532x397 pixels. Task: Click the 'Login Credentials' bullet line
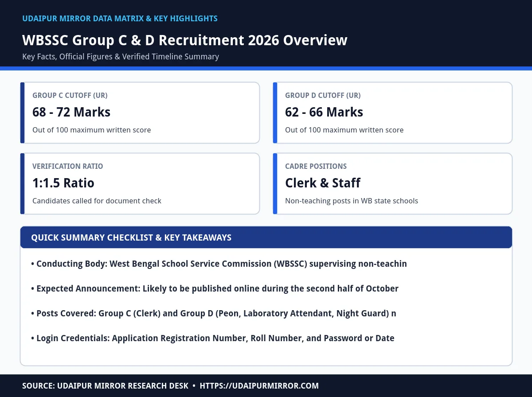click(x=213, y=339)
